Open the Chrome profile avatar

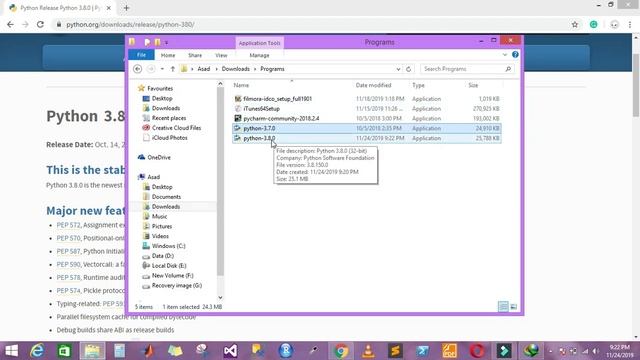(x=614, y=24)
